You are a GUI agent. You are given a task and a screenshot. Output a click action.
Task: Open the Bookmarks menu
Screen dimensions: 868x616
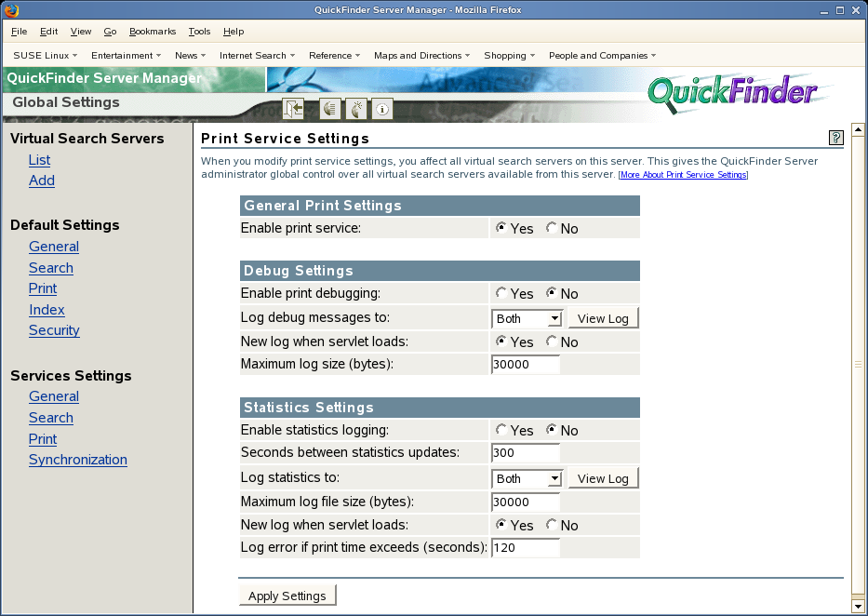click(x=153, y=32)
